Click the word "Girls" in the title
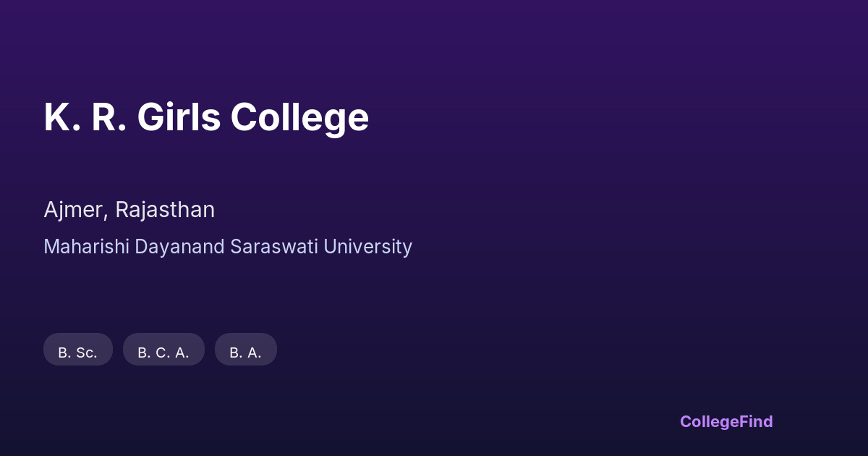This screenshot has width=868, height=456. click(x=179, y=117)
